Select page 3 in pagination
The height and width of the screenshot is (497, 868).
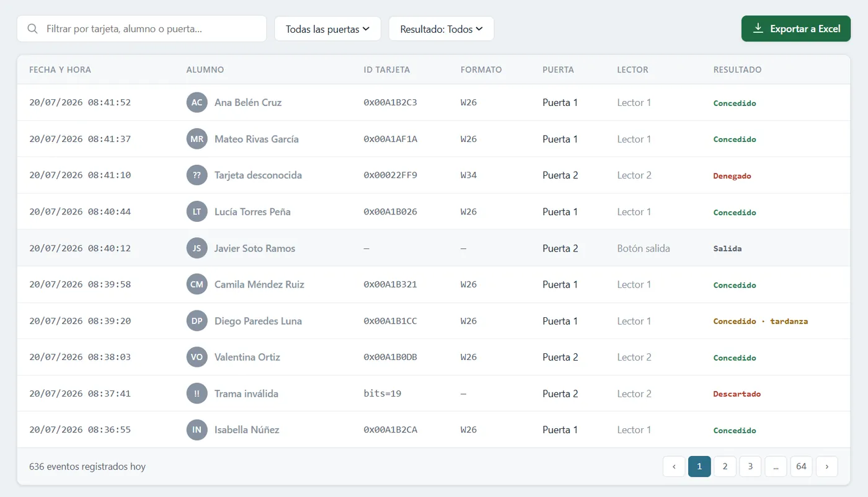(x=750, y=466)
